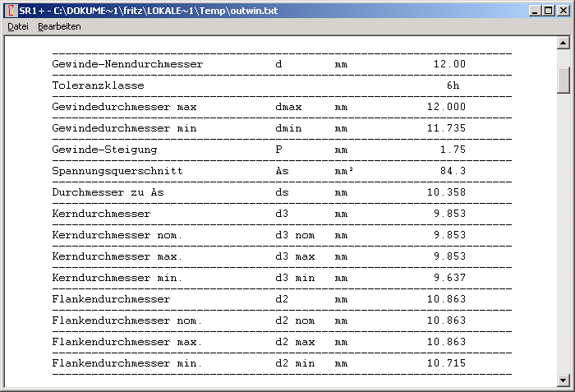Open the Bearbeiten menu

point(59,26)
